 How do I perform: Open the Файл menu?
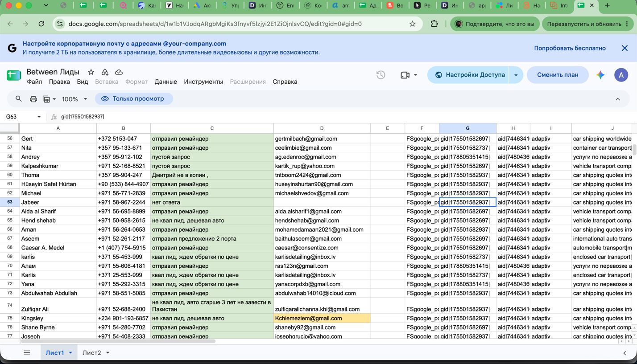(34, 82)
